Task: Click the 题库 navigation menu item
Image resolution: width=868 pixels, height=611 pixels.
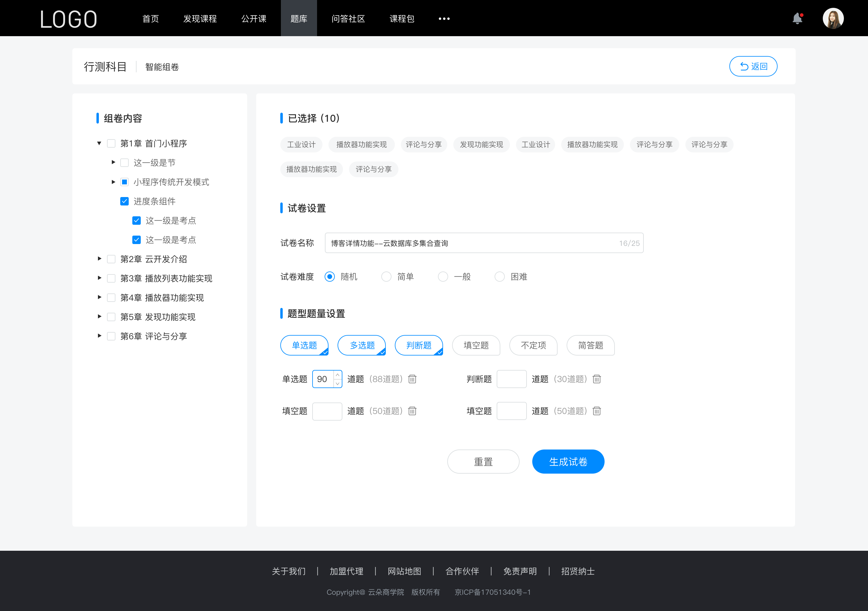Action: [298, 18]
